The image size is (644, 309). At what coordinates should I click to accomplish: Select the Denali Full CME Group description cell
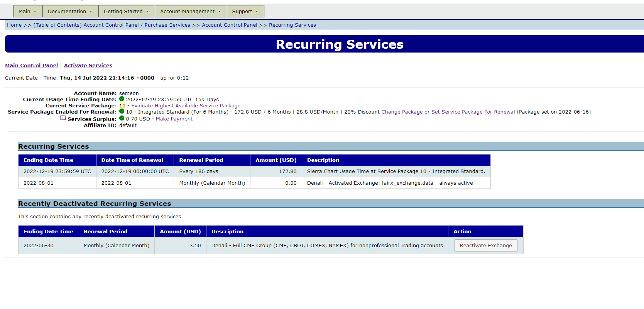[327, 246]
